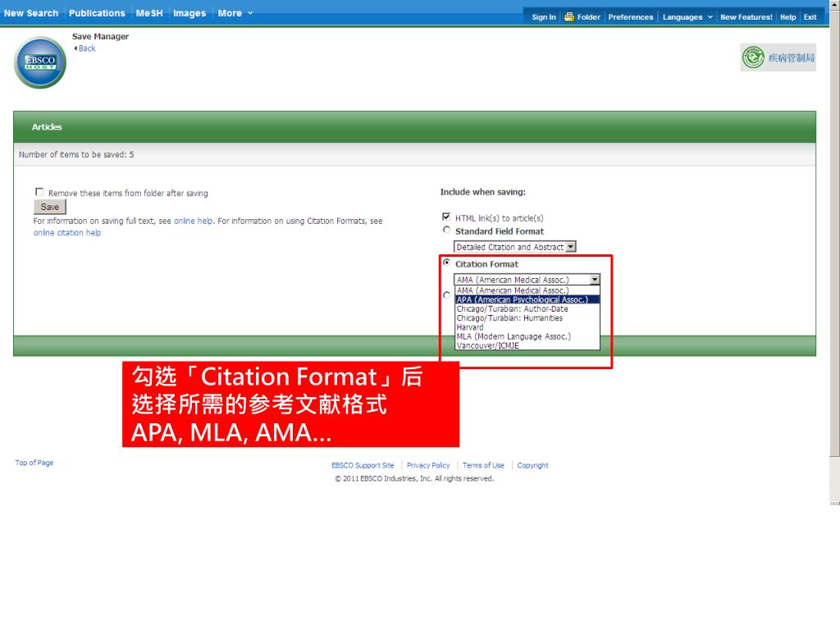Choose MLA (Modern Language Assoc.) option
840x630 pixels.
coord(527,336)
